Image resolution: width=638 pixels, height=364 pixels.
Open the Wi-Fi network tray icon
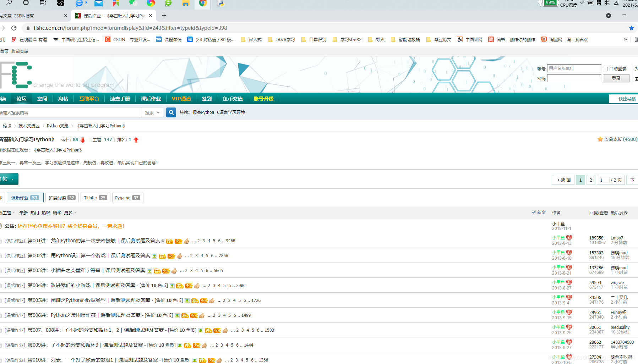[617, 3]
